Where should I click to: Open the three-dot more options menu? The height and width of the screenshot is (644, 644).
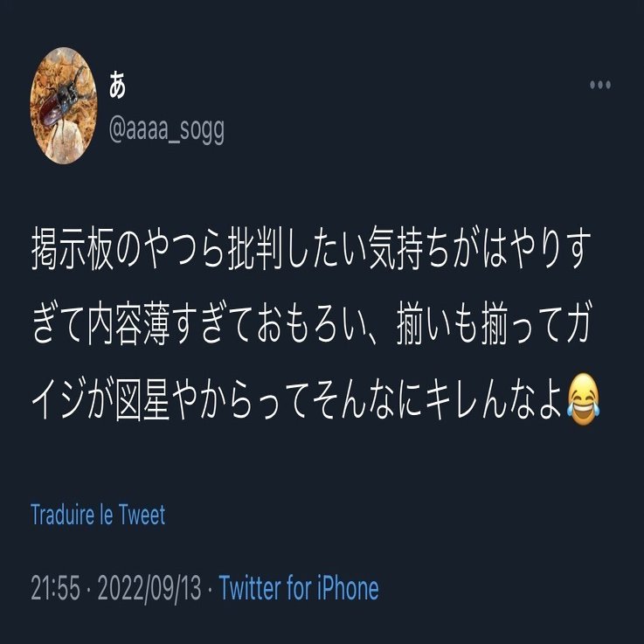600,85
